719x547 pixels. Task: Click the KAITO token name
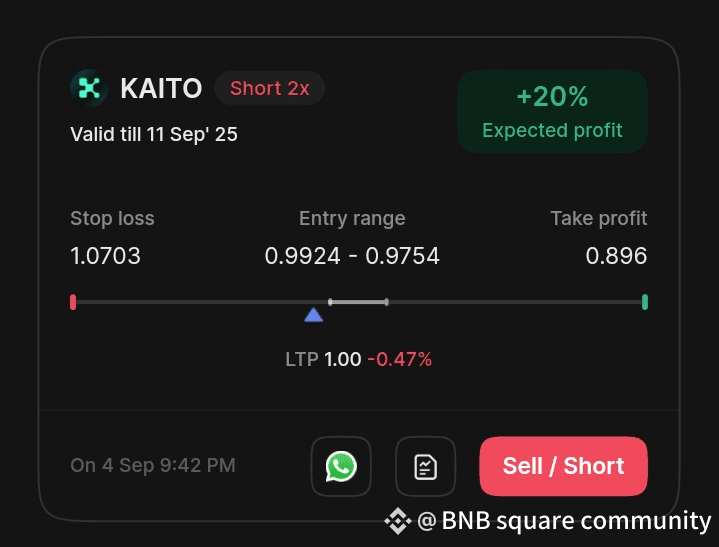161,88
